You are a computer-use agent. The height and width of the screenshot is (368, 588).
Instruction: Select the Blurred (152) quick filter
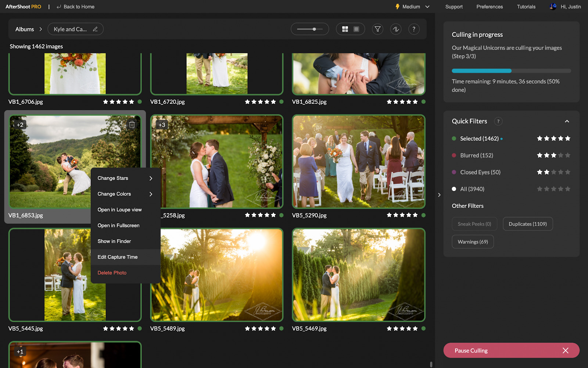[476, 155]
